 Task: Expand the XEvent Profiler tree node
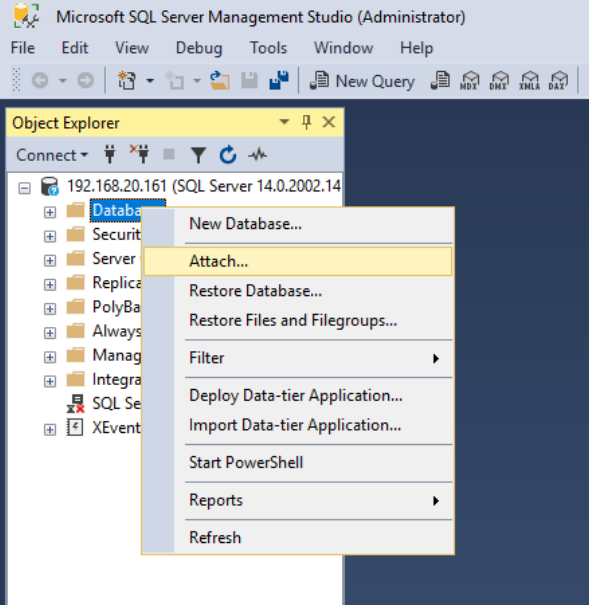click(50, 429)
